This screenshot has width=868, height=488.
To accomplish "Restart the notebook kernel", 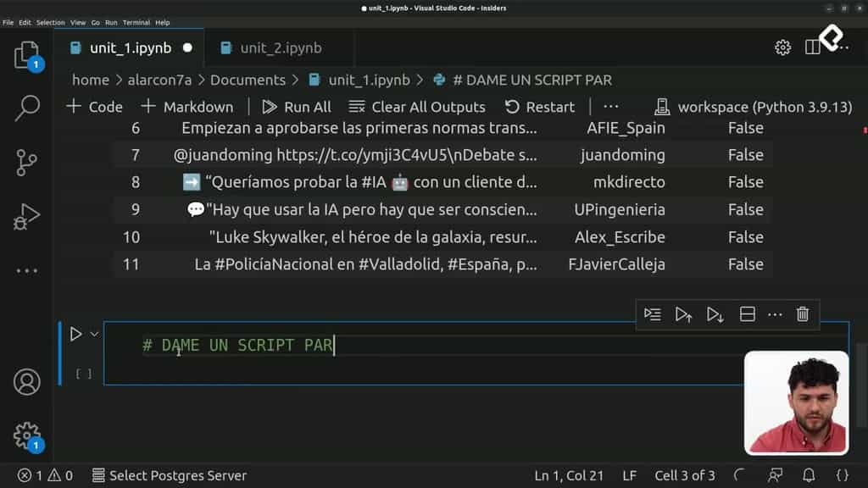I will coord(540,107).
